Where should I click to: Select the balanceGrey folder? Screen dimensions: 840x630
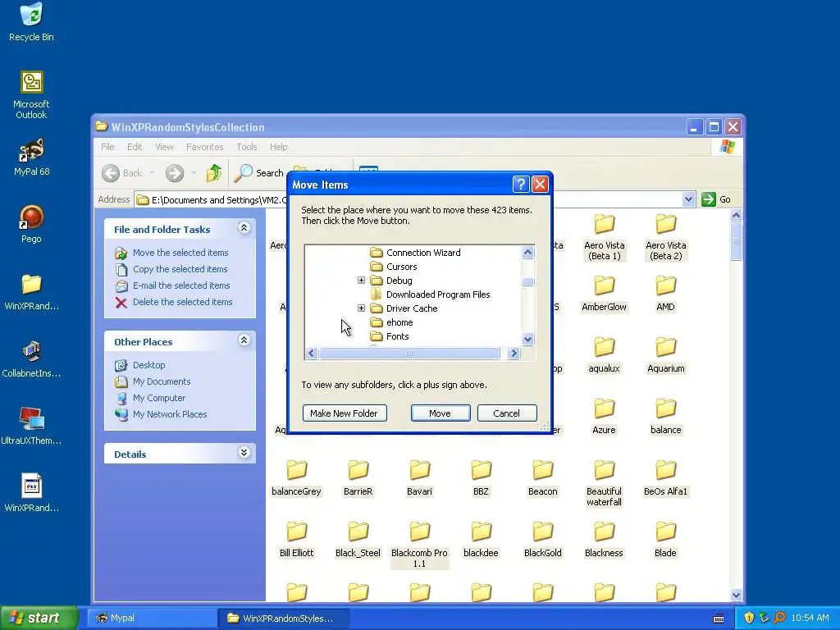coord(296,478)
